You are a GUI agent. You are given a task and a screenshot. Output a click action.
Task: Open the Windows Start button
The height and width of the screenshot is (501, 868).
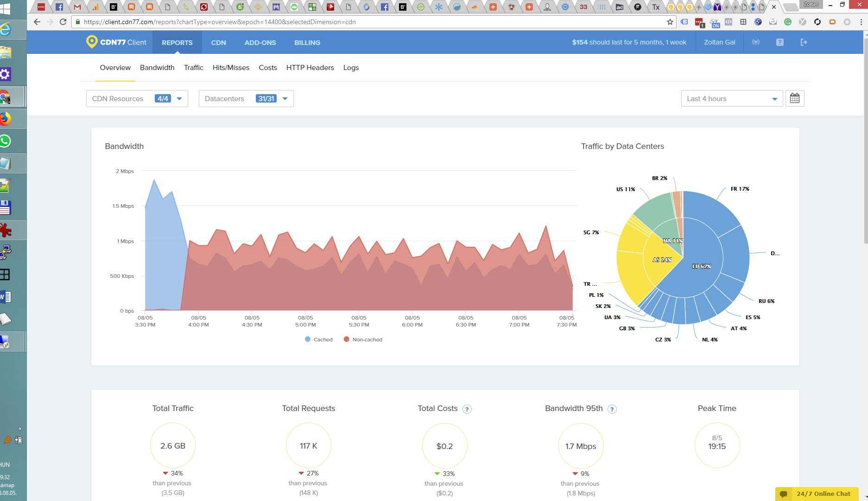(x=6, y=8)
